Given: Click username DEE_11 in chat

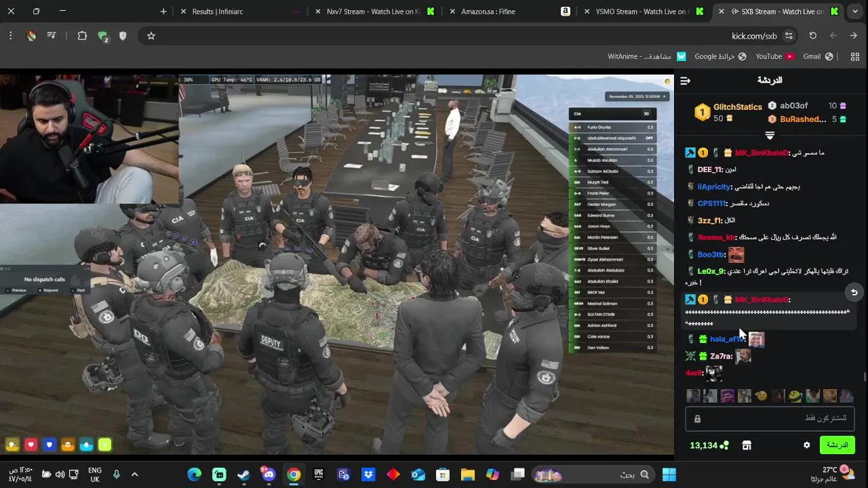Looking at the screenshot, I should click(x=709, y=169).
